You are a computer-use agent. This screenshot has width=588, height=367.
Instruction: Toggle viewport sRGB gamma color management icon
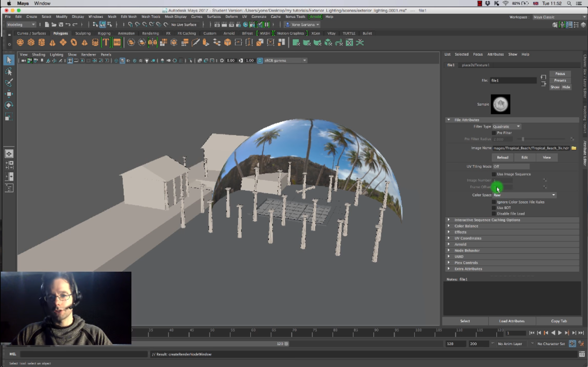(260, 61)
